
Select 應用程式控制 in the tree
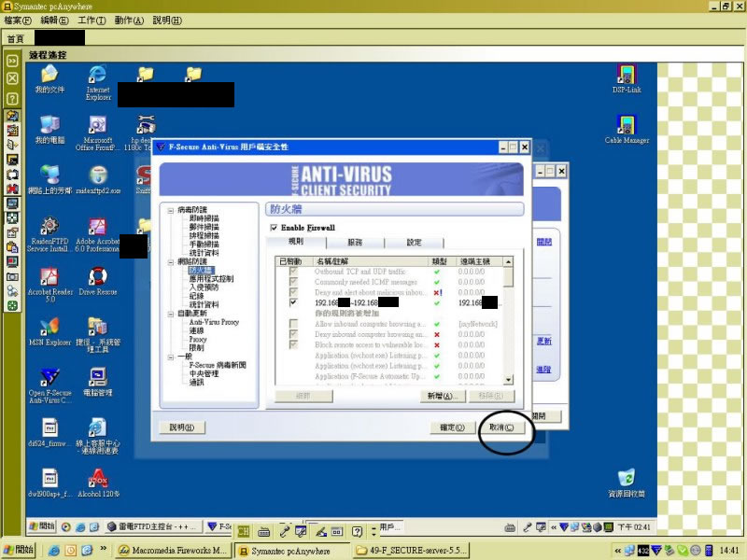[212, 279]
